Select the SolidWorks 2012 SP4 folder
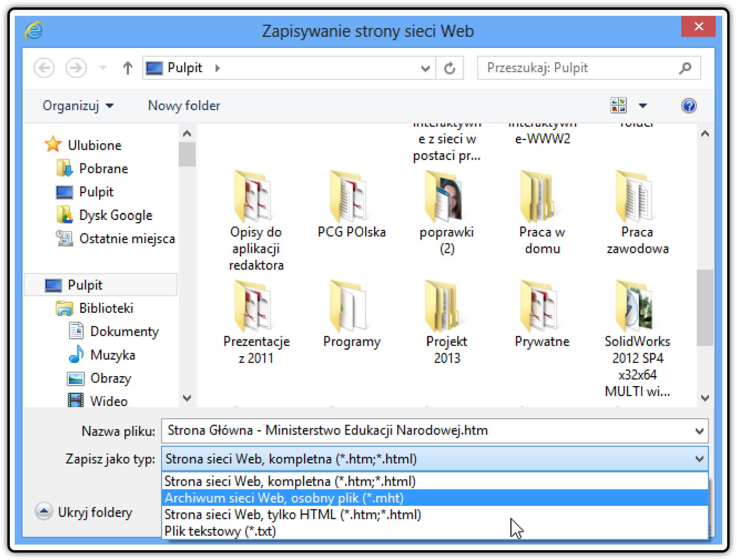The height and width of the screenshot is (560, 737). tap(637, 339)
